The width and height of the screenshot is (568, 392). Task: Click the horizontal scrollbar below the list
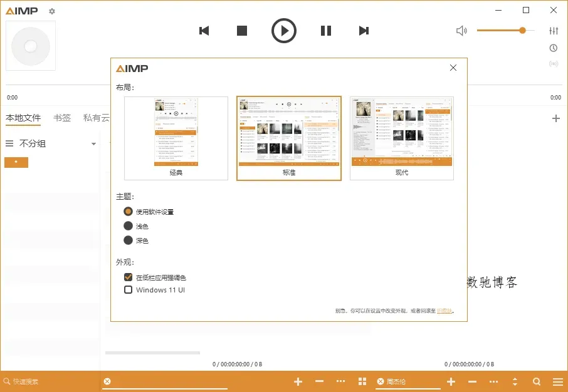(152, 353)
